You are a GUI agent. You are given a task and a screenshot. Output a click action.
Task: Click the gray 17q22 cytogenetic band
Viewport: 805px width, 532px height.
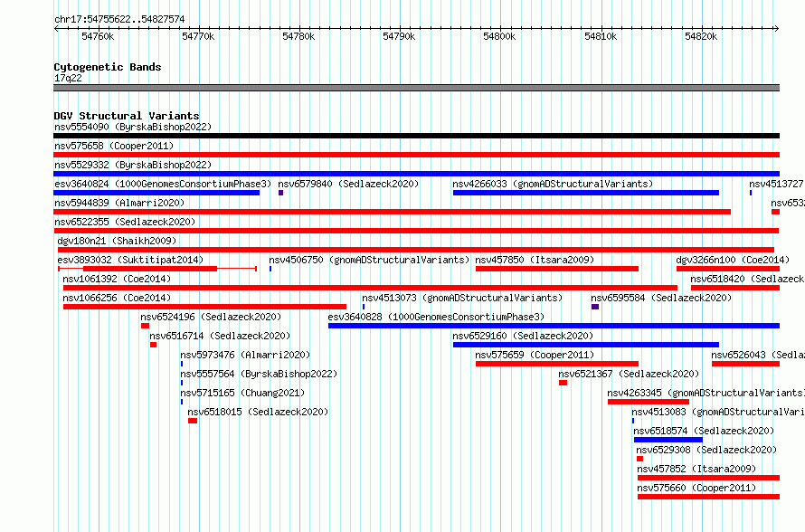(x=416, y=88)
